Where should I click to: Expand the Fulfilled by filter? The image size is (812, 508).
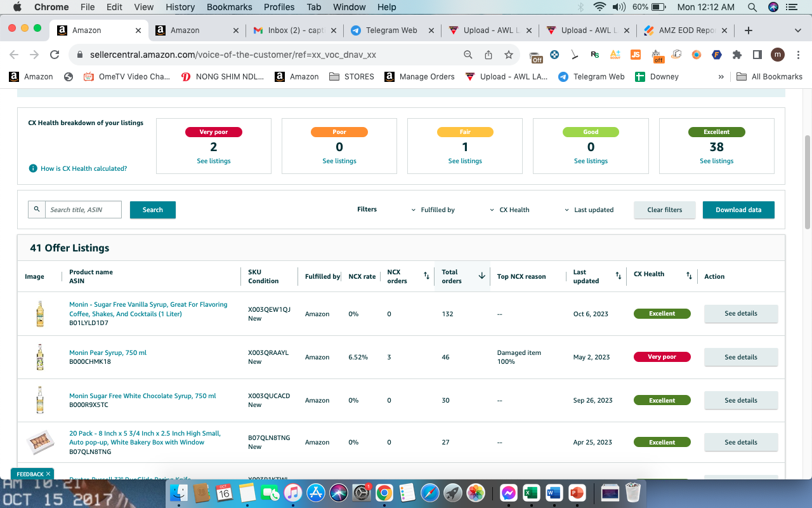433,210
